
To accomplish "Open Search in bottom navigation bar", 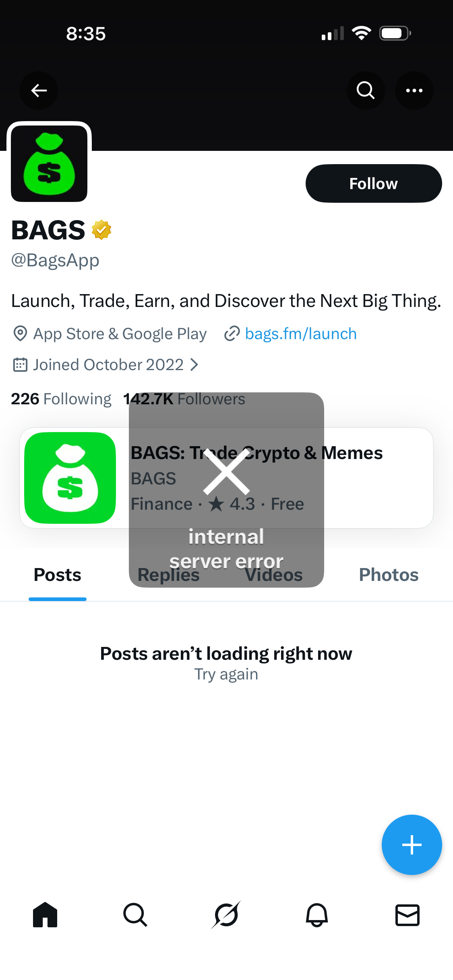I will 135,915.
